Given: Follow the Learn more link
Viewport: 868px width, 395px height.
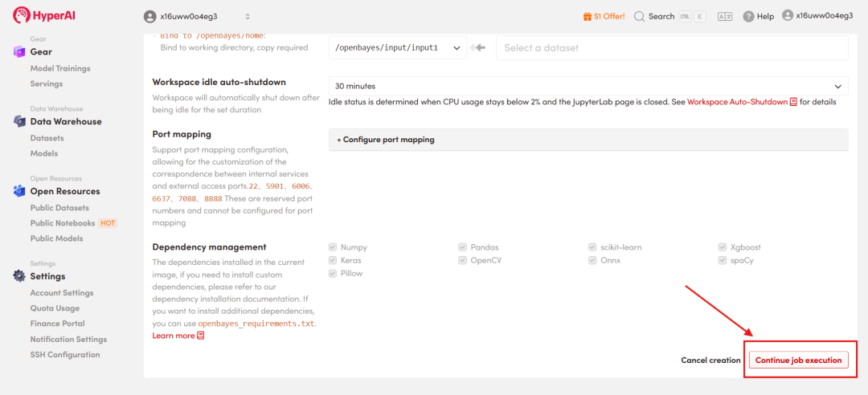Looking at the screenshot, I should (x=174, y=336).
